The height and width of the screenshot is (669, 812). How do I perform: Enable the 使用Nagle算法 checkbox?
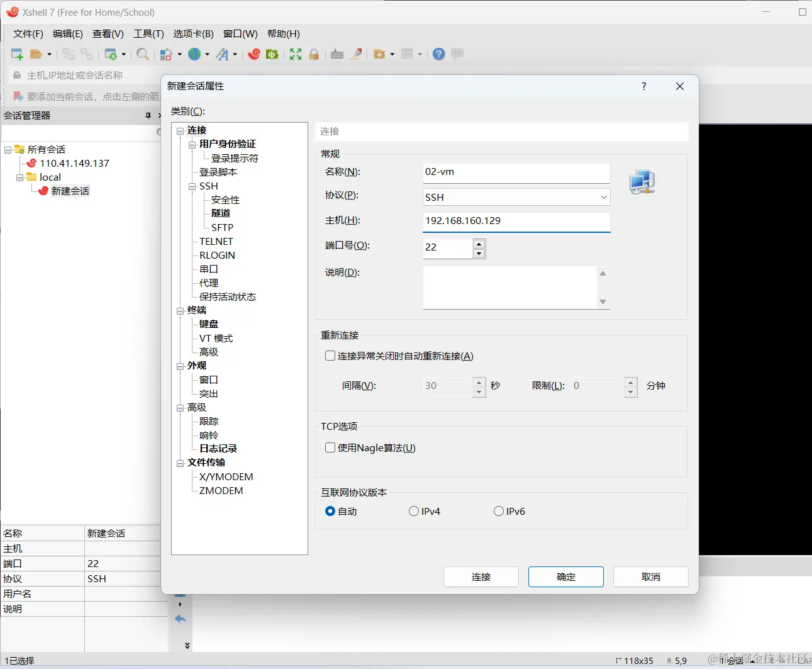[x=330, y=447]
